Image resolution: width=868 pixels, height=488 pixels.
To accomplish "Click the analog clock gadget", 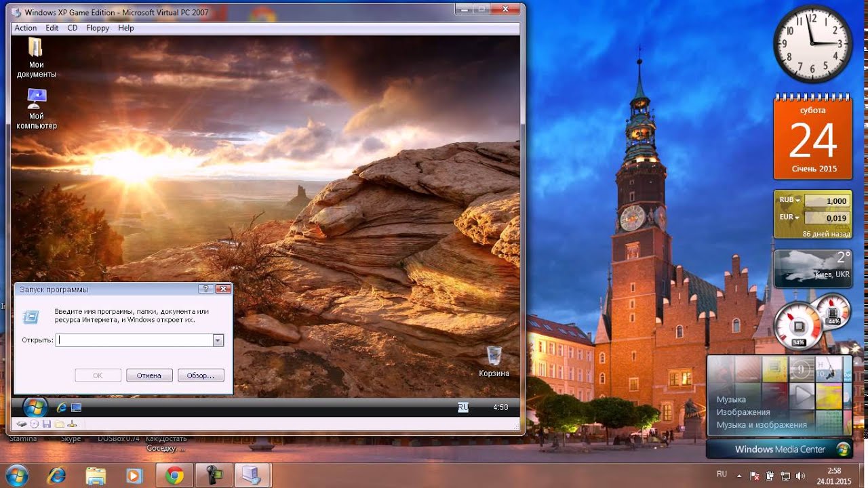I will (x=812, y=43).
